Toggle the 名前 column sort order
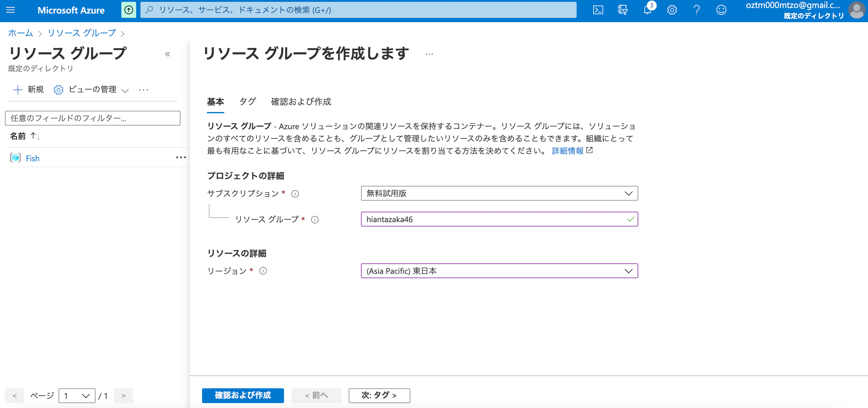 34,136
